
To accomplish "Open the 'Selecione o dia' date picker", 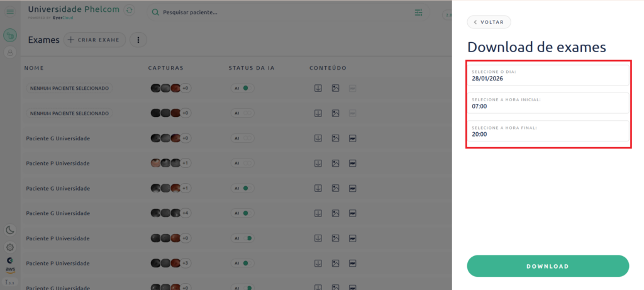I will tap(548, 75).
